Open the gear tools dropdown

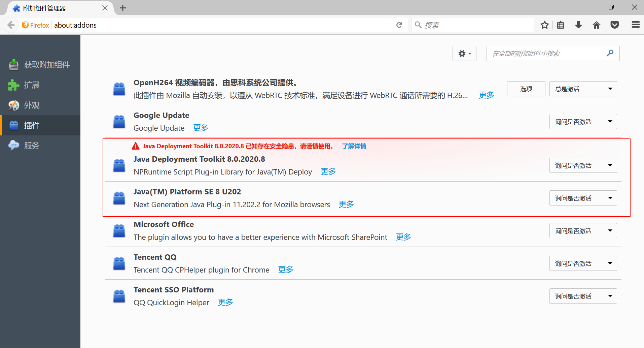tap(464, 54)
